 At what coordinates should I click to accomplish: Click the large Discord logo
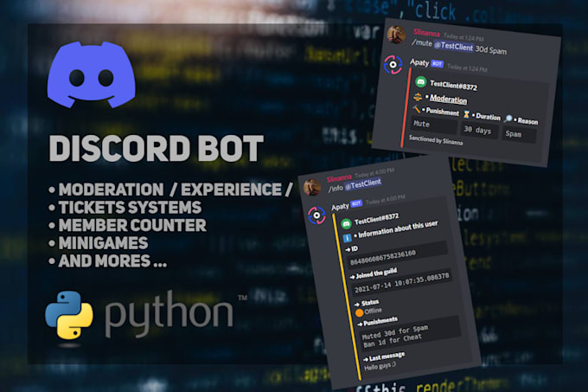(x=92, y=75)
